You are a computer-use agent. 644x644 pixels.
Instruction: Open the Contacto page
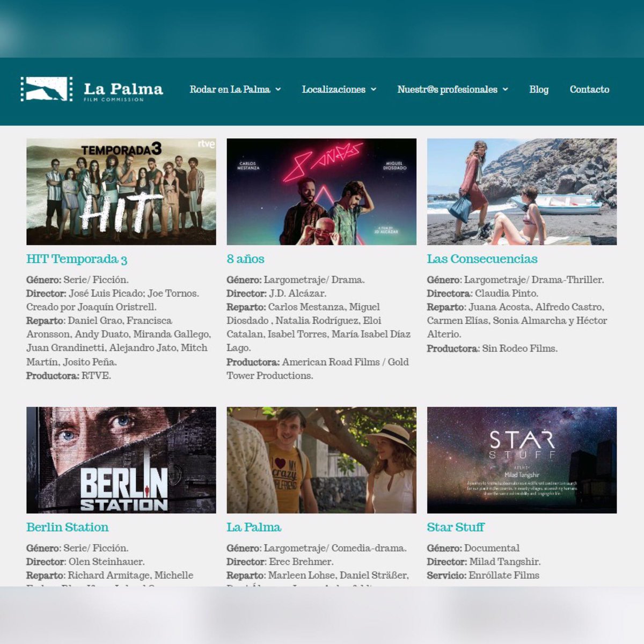point(589,90)
